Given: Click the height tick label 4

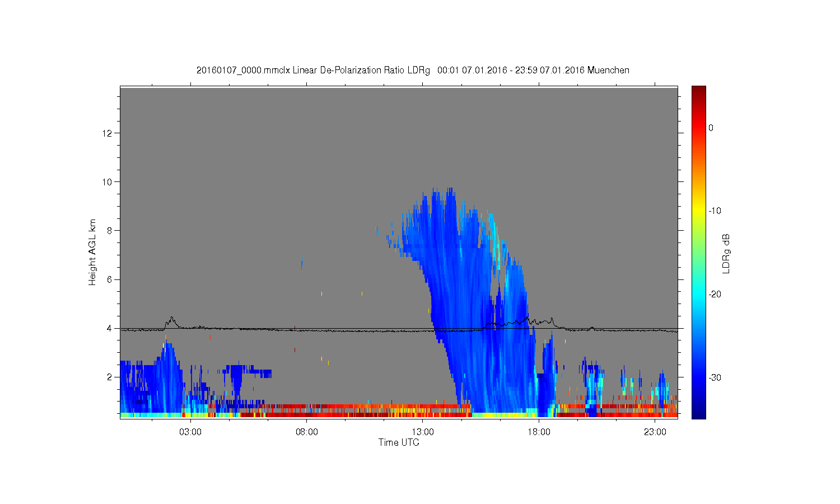Looking at the screenshot, I should 110,328.
